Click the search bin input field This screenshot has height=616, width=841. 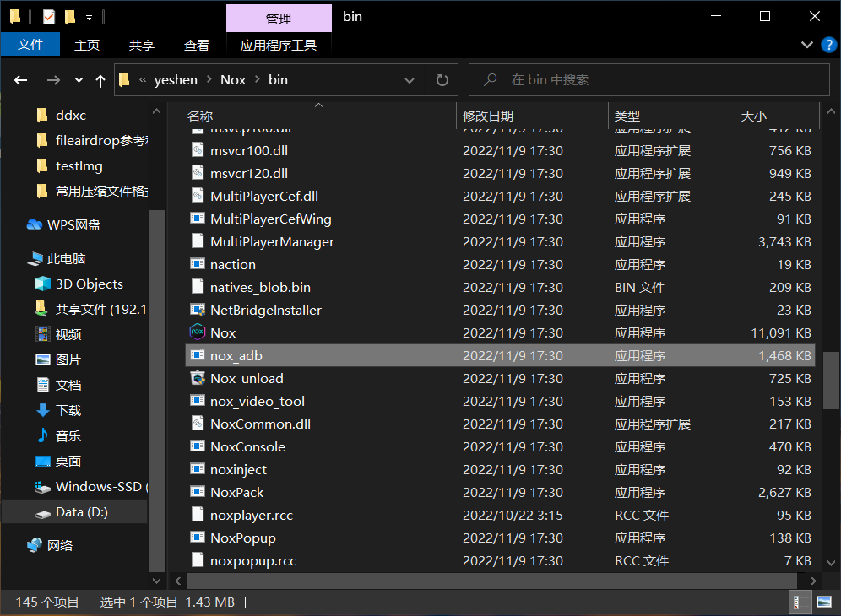(x=649, y=80)
